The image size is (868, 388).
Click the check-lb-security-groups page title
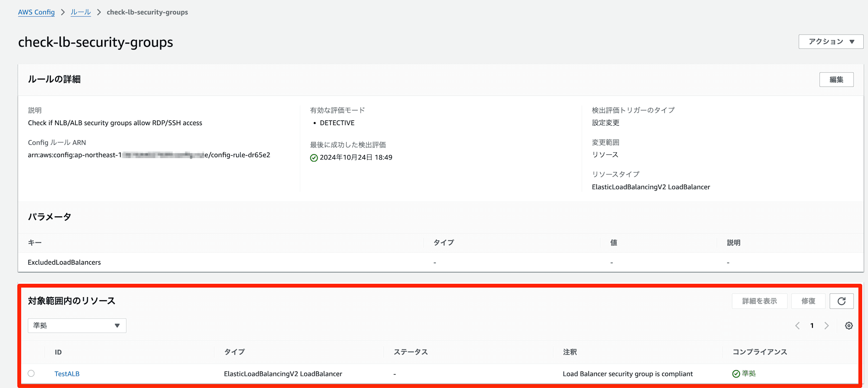point(95,42)
